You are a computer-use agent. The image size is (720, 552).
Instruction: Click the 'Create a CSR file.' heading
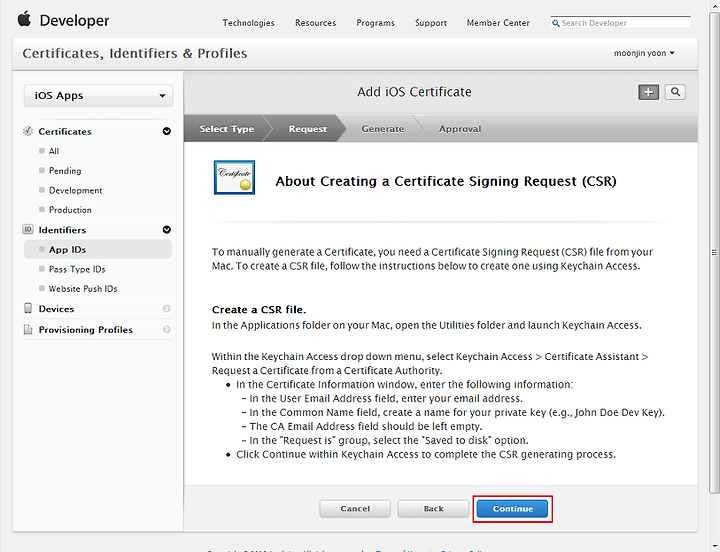point(259,310)
